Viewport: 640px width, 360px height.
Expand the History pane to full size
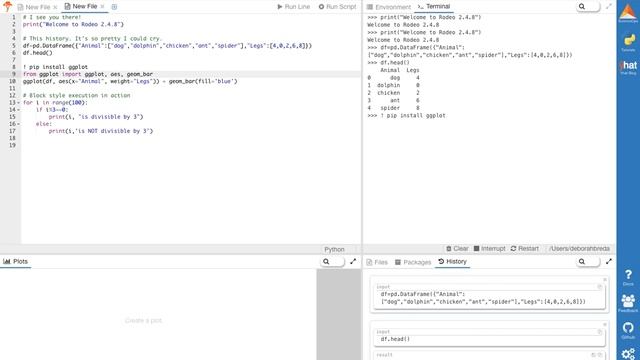tap(609, 261)
